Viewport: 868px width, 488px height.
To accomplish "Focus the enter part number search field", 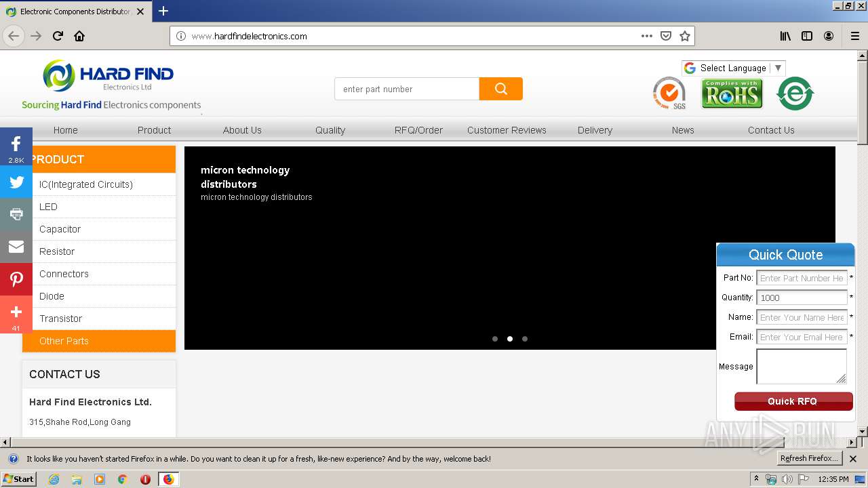I will (407, 89).
